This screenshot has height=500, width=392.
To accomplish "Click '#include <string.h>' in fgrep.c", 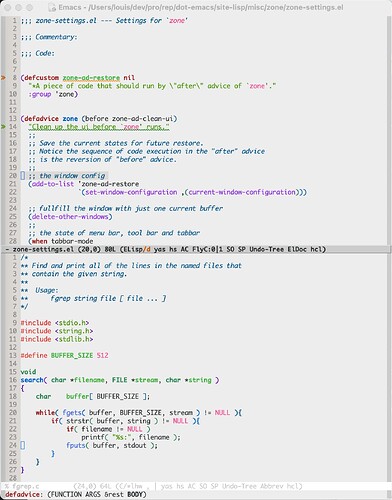I will 57,331.
